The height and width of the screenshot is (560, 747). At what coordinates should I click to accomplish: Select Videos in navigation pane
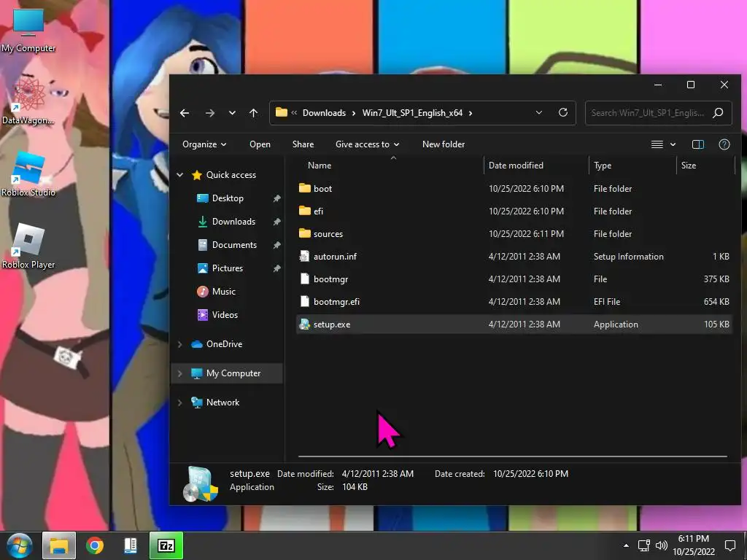pyautogui.click(x=225, y=315)
